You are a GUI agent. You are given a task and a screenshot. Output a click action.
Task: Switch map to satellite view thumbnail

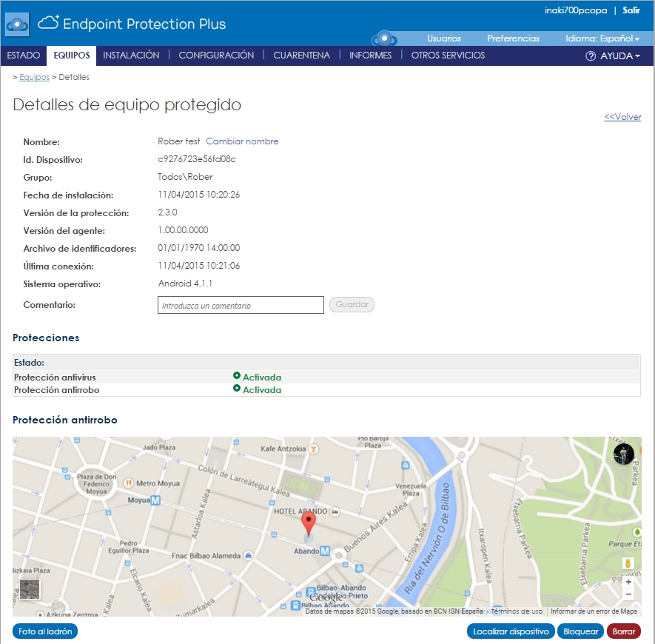point(30,588)
